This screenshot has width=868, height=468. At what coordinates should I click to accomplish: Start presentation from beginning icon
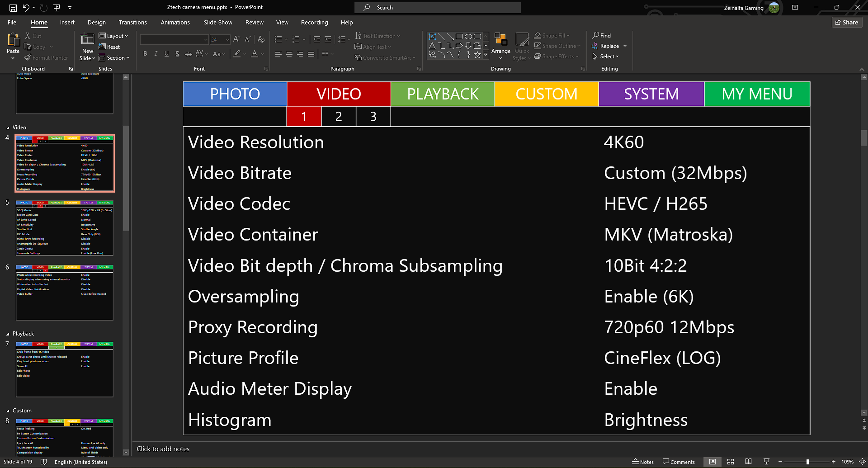click(x=57, y=8)
